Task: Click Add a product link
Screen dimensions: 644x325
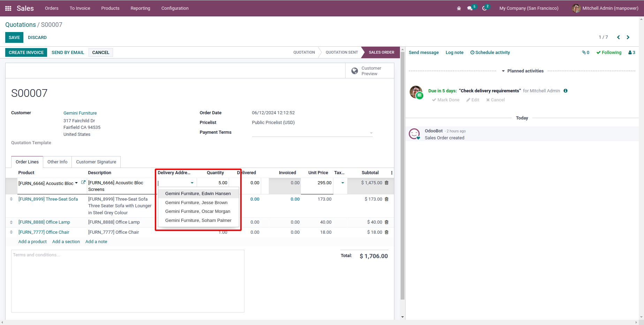Action: tap(32, 242)
